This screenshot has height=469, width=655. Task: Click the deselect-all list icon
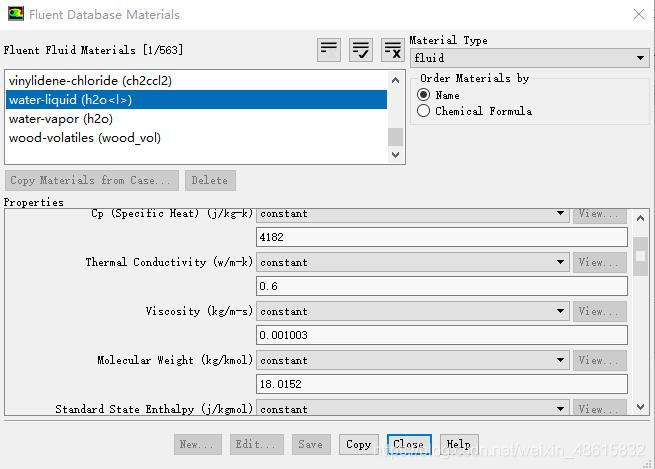(x=393, y=50)
